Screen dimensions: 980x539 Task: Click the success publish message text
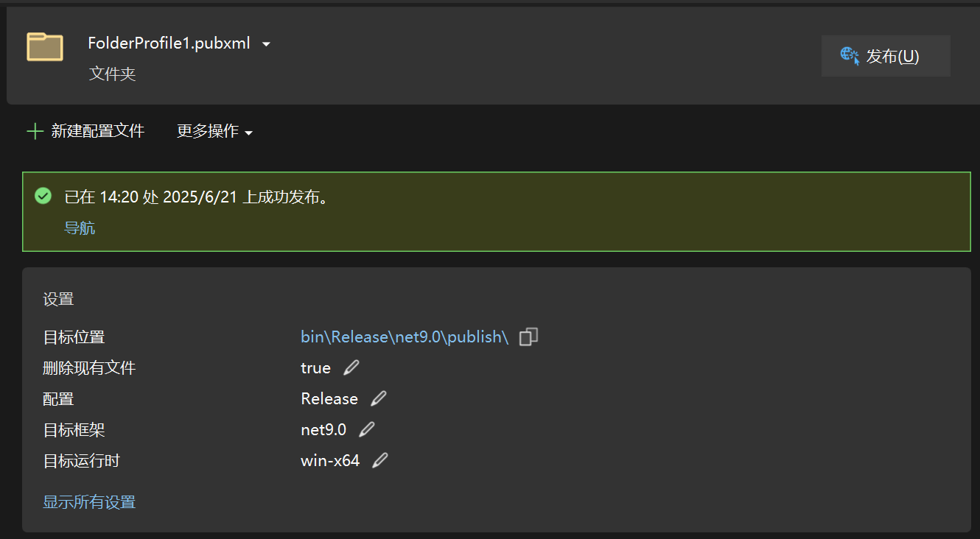click(196, 197)
